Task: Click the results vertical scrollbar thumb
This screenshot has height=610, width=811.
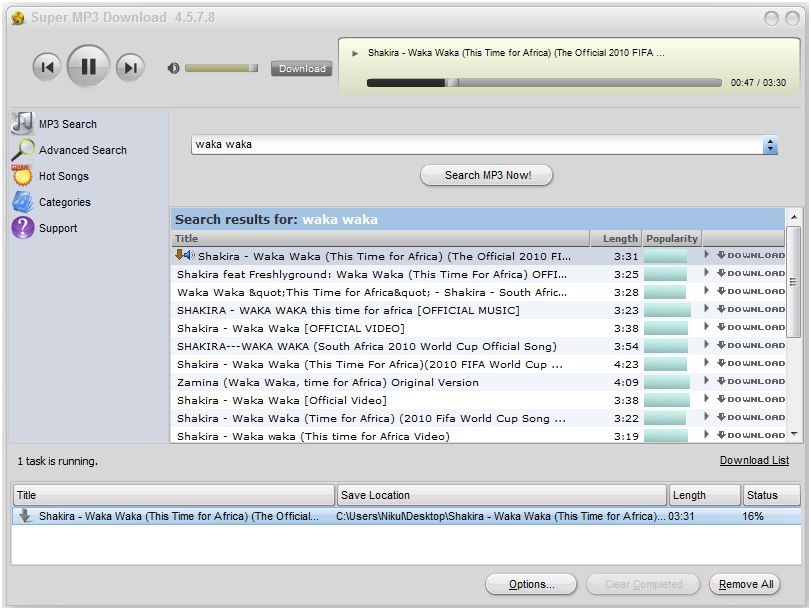Action: coord(794,282)
